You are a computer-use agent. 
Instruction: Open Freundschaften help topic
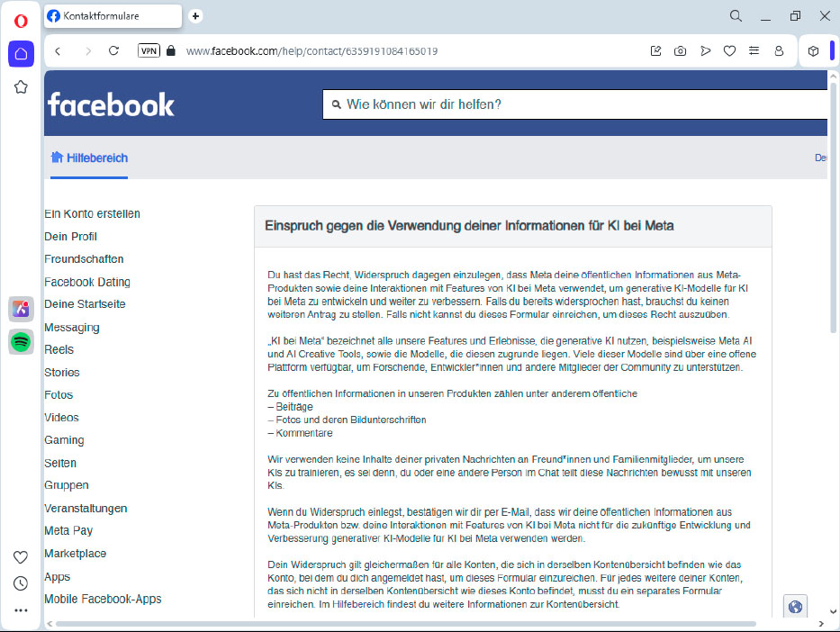[84, 258]
